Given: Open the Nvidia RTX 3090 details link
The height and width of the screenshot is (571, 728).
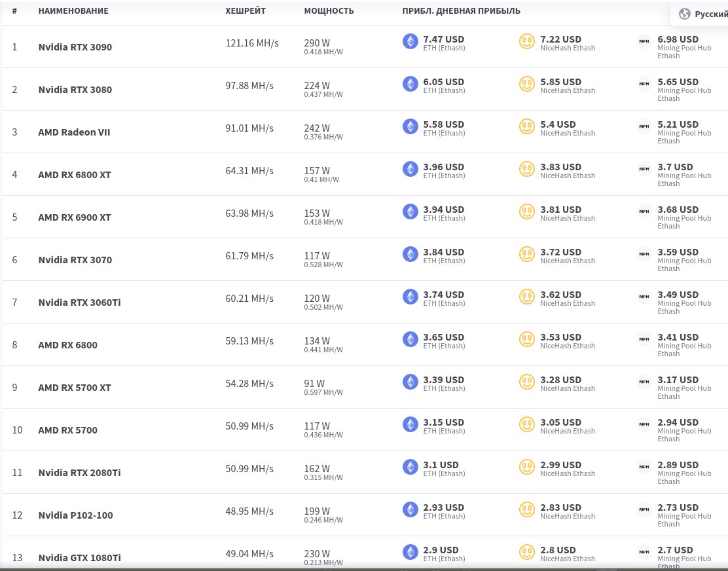Looking at the screenshot, I should click(x=75, y=47).
